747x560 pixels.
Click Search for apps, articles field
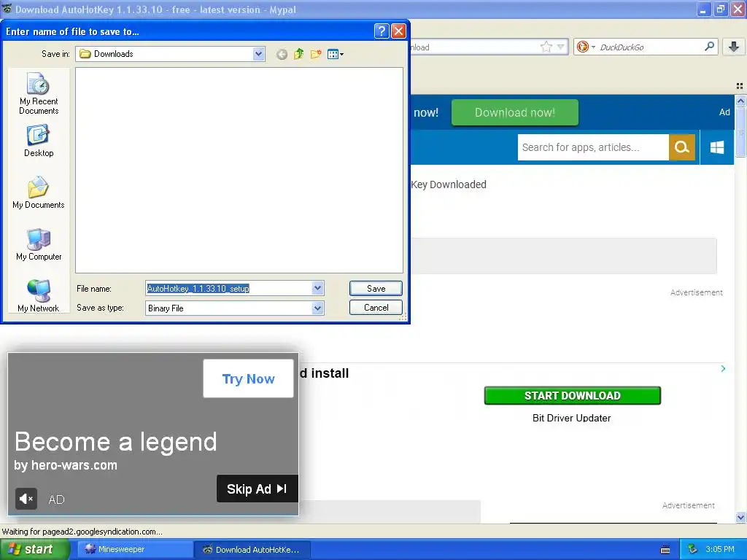pyautogui.click(x=593, y=147)
